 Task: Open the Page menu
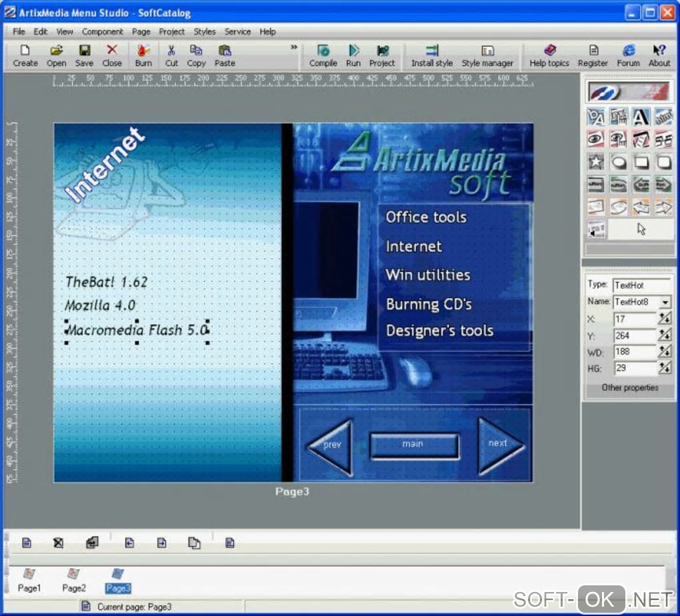coord(141,32)
